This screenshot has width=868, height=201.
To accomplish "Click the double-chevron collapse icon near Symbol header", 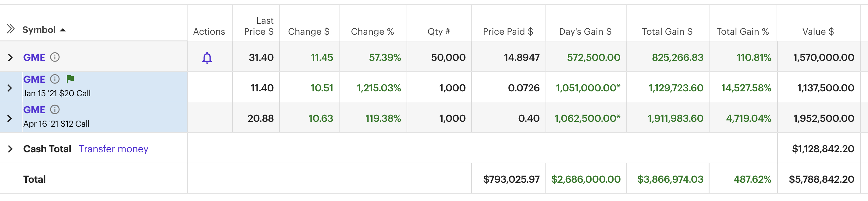I will pos(11,29).
